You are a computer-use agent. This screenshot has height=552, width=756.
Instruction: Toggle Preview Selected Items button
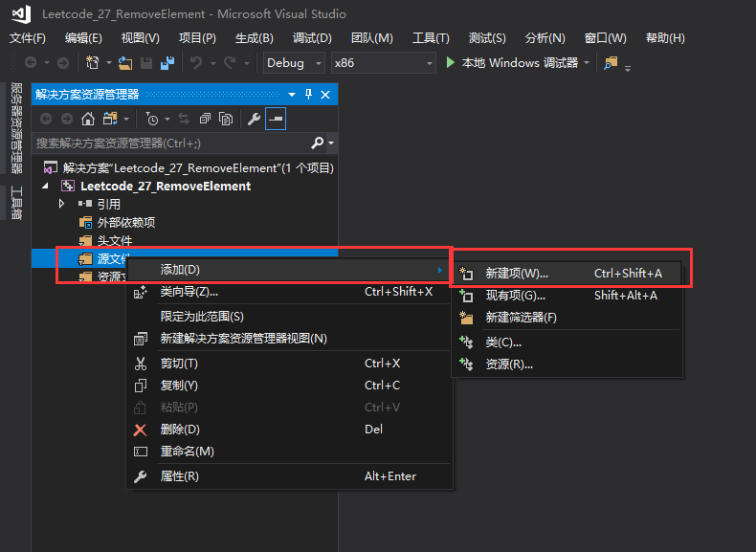(x=276, y=119)
